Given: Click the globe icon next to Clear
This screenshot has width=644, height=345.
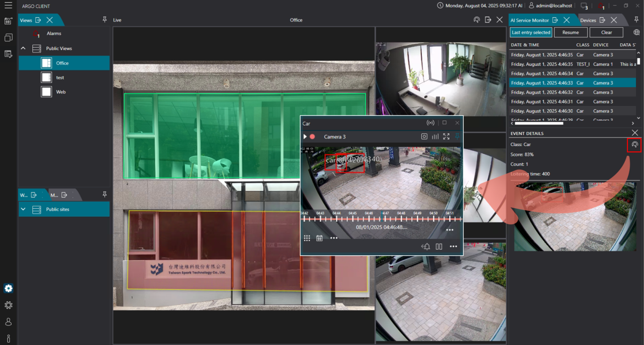Looking at the screenshot, I should (x=636, y=32).
